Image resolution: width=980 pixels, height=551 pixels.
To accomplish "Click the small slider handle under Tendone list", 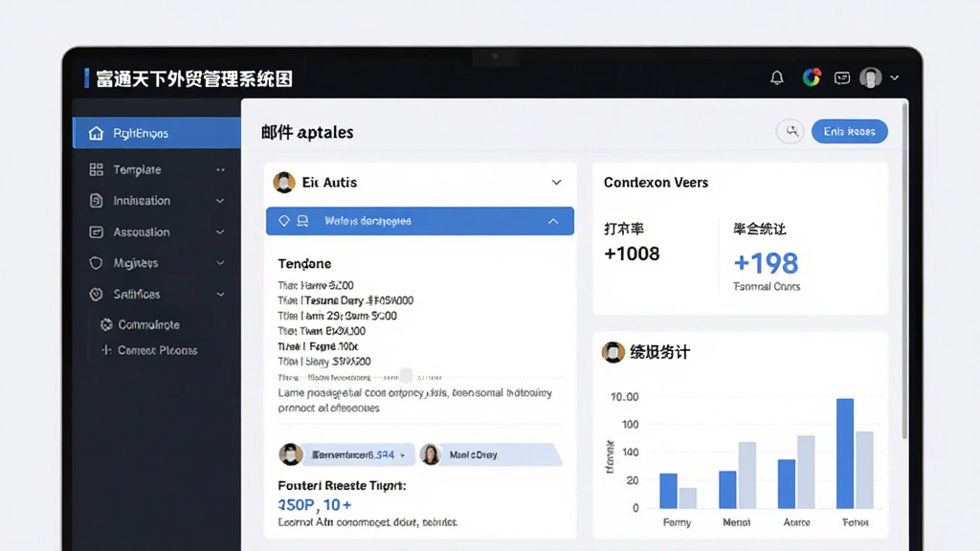I will pyautogui.click(x=406, y=376).
